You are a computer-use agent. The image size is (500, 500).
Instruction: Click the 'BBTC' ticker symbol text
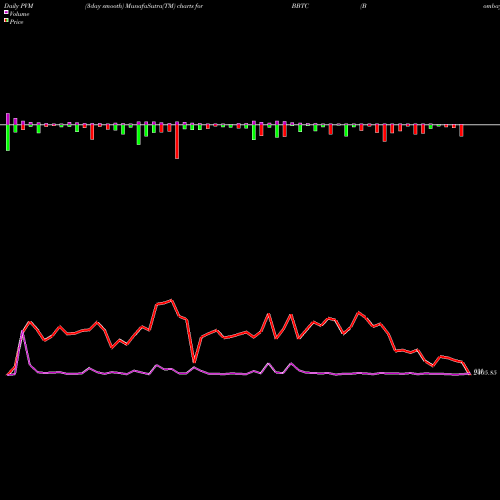(300, 6)
